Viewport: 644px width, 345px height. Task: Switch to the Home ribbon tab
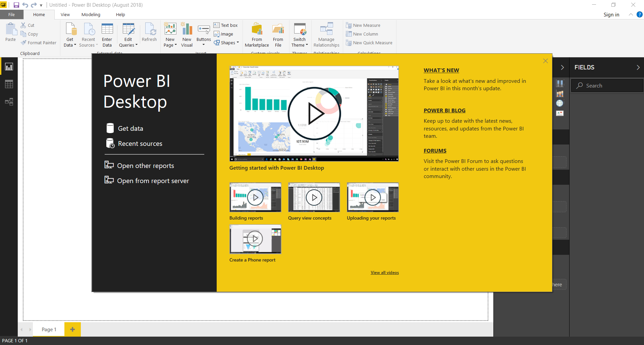click(x=39, y=15)
